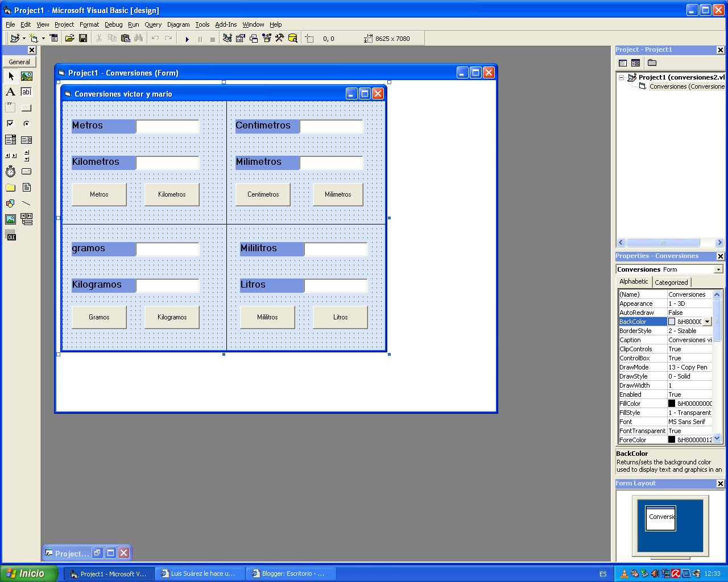This screenshot has width=728, height=582.
Task: Select the Pointer tool in the toolbox
Action: coord(10,76)
